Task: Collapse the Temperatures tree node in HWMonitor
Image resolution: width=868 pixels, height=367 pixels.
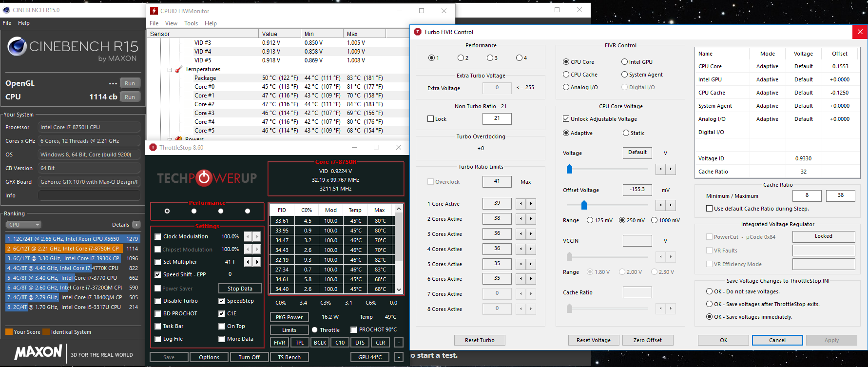Action: 170,70
